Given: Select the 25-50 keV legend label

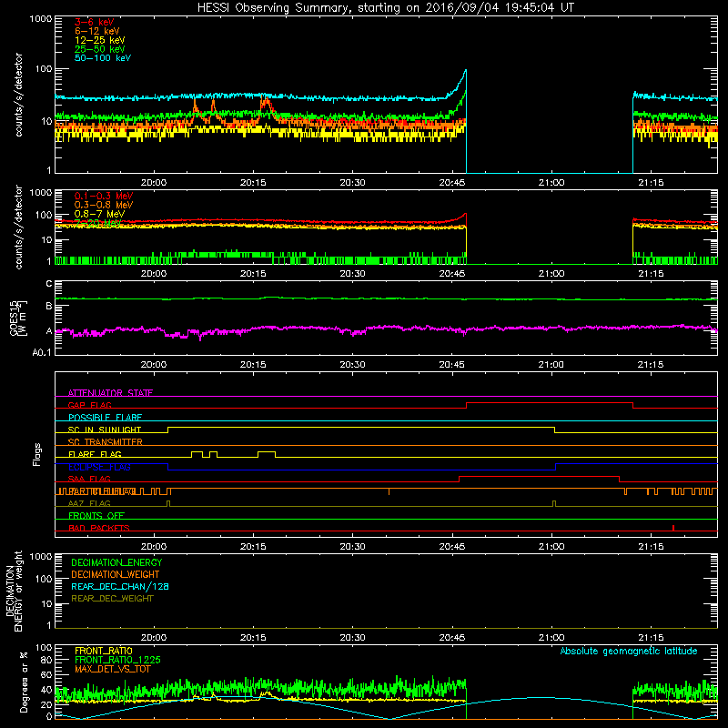Looking at the screenshot, I should [x=100, y=49].
